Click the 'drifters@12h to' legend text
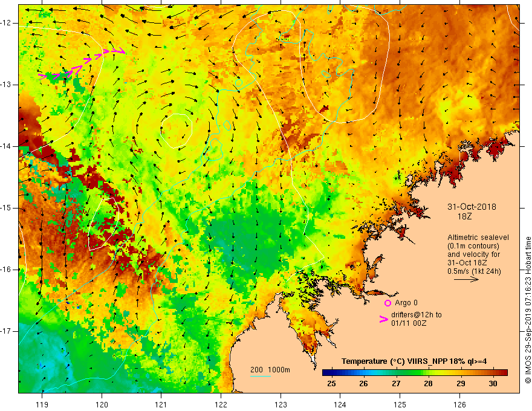The image size is (532, 411). point(417,315)
